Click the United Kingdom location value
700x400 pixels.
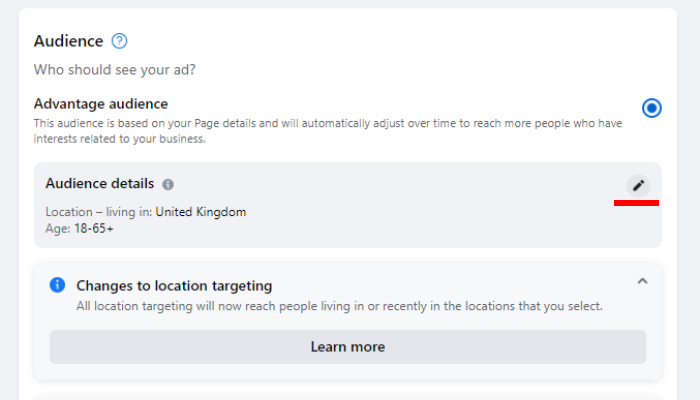coord(200,212)
